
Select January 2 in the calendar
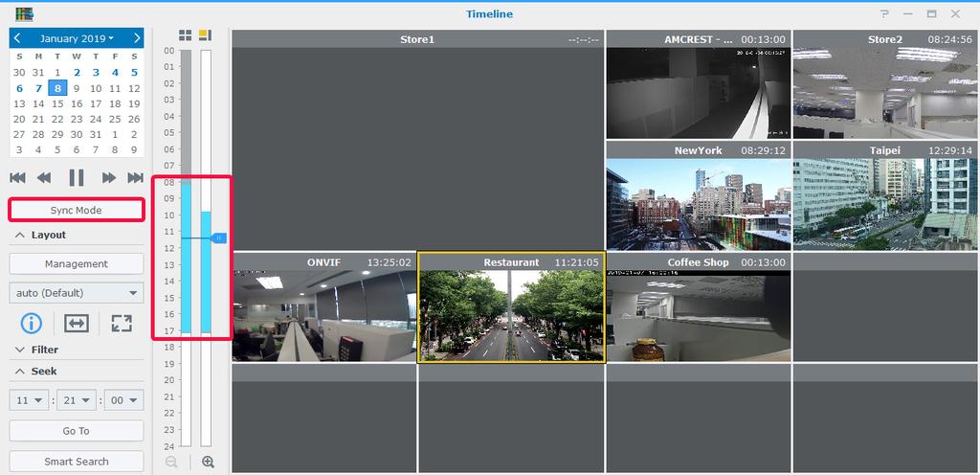click(x=77, y=72)
